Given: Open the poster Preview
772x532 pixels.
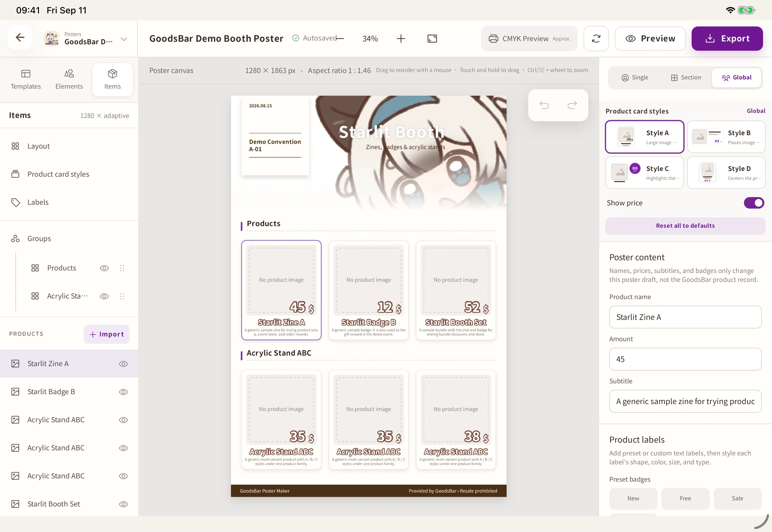Looking at the screenshot, I should (x=650, y=39).
